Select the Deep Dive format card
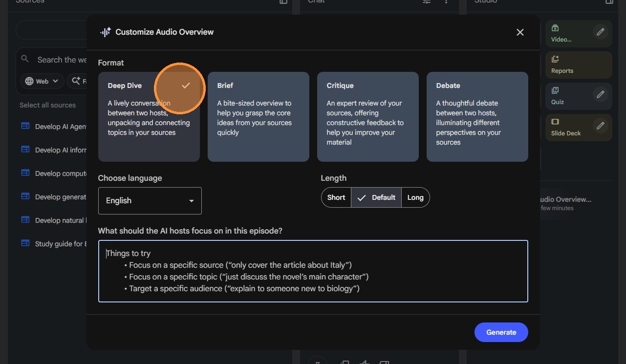The height and width of the screenshot is (364, 626). tap(149, 117)
